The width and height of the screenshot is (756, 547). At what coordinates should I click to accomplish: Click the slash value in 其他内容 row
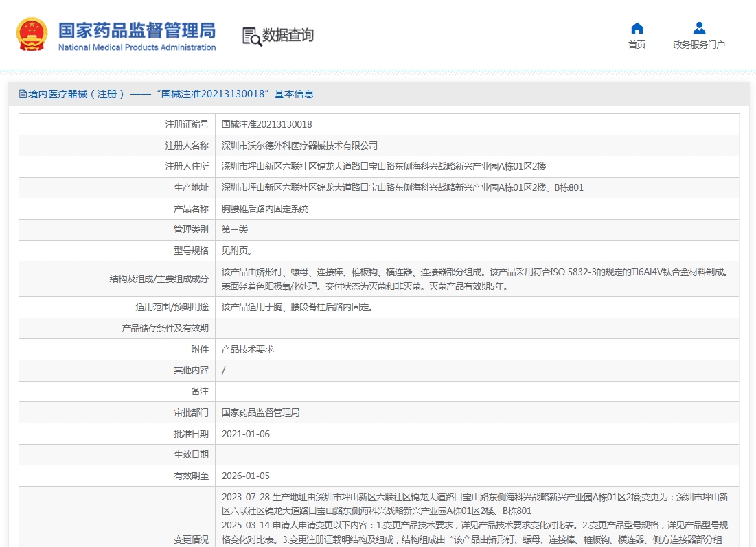(x=223, y=371)
